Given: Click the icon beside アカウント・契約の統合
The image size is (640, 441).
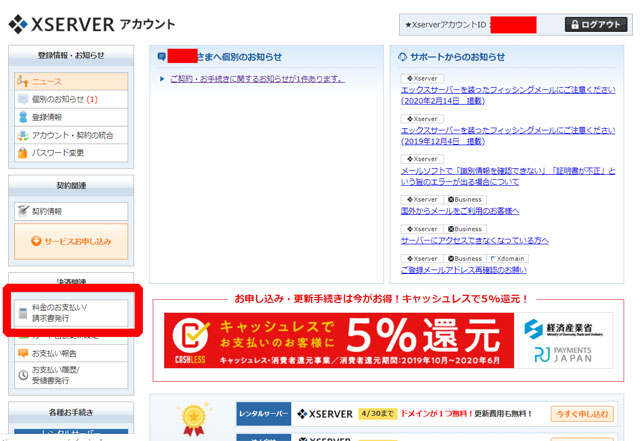Looking at the screenshot, I should pyautogui.click(x=24, y=135).
